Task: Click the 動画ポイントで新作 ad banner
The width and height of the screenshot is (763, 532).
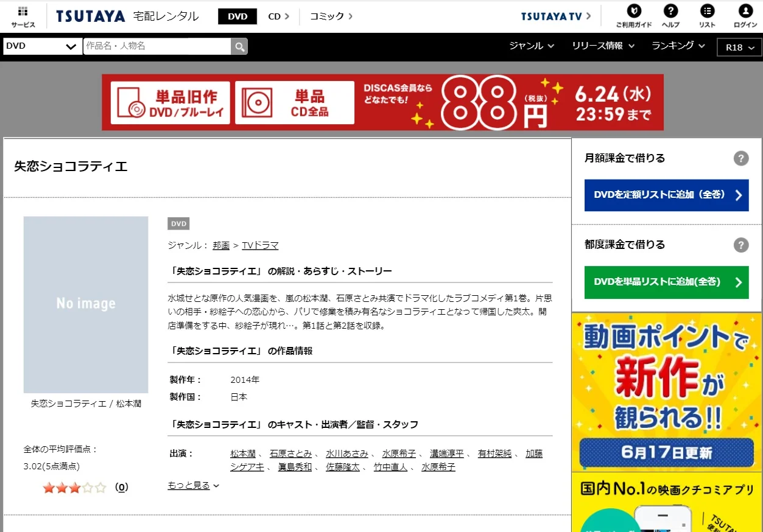Action: (666, 392)
